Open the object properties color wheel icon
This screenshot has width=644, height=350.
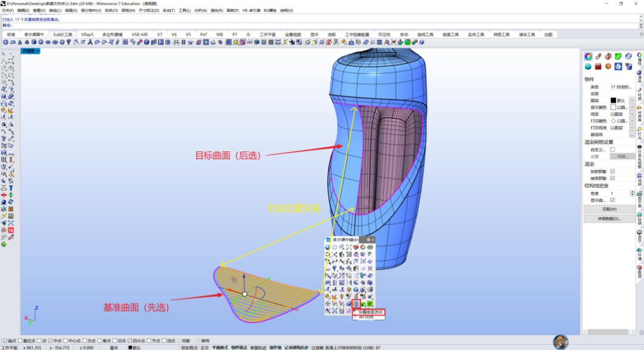(x=588, y=57)
